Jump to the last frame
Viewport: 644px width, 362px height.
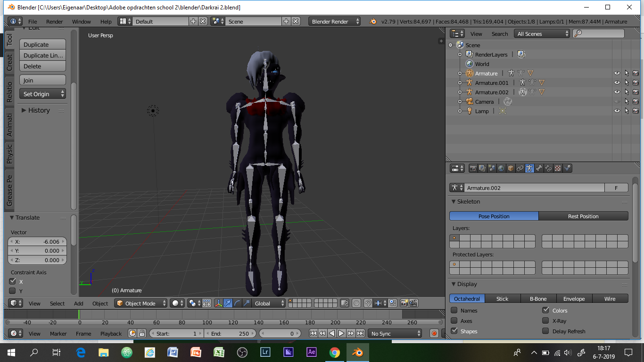360,333
